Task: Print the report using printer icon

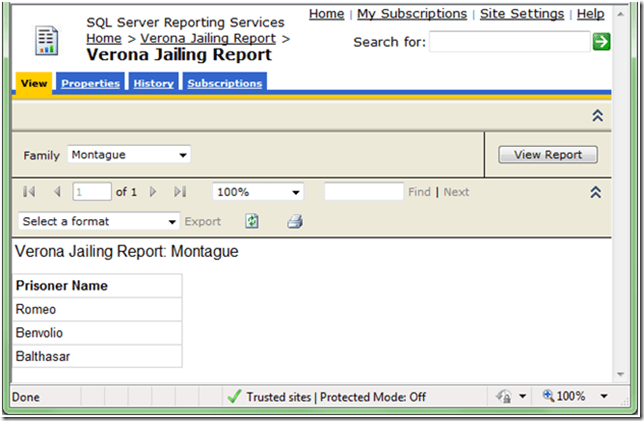Action: click(295, 222)
